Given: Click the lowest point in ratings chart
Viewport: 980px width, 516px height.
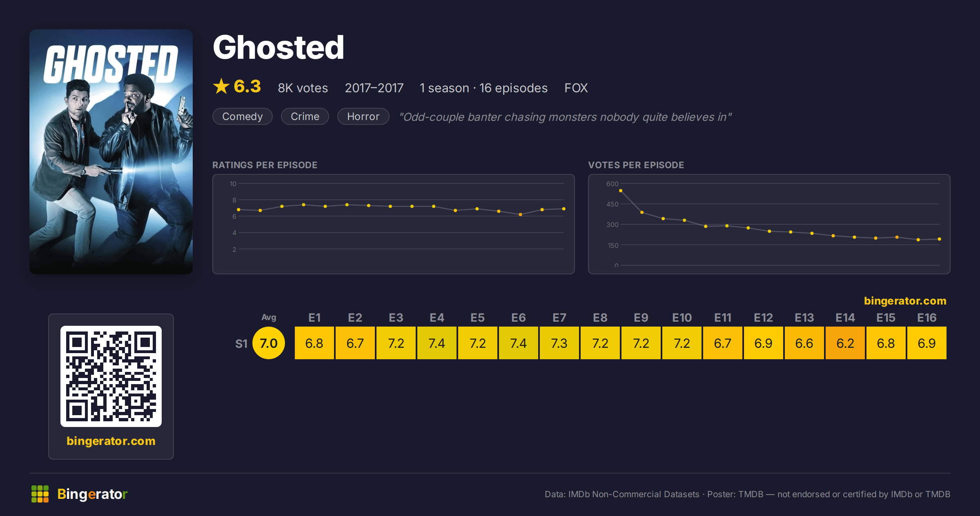Looking at the screenshot, I should (520, 214).
